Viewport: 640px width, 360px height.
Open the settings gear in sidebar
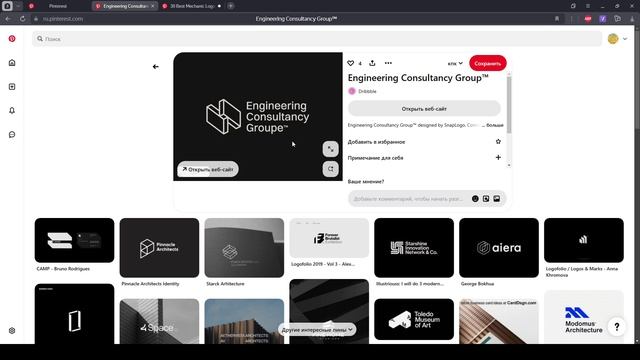click(x=12, y=331)
